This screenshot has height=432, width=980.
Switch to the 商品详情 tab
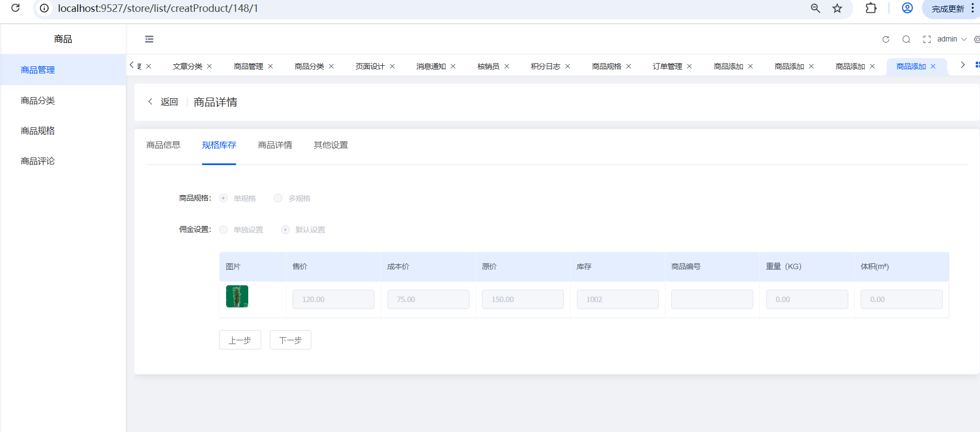coord(275,145)
